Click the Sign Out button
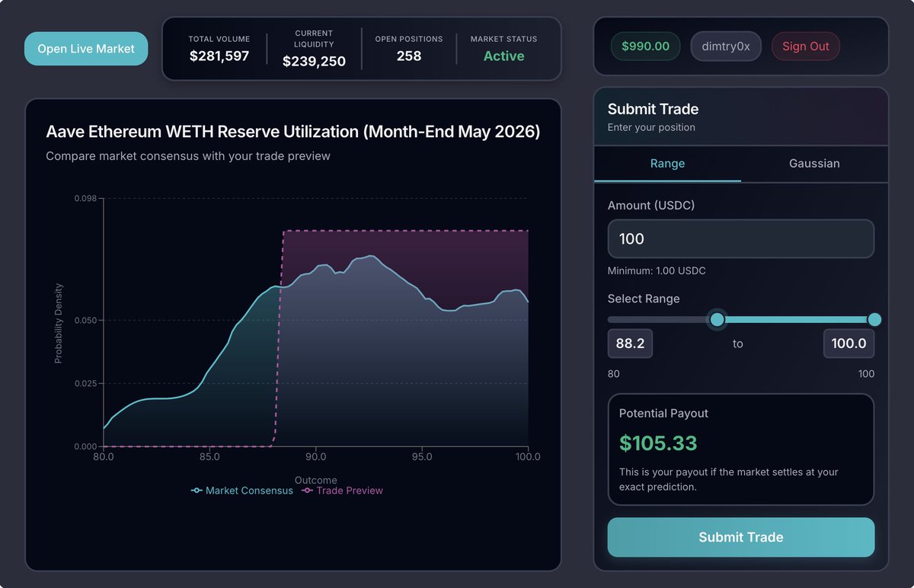Viewport: 914px width, 588px height. pyautogui.click(x=806, y=46)
